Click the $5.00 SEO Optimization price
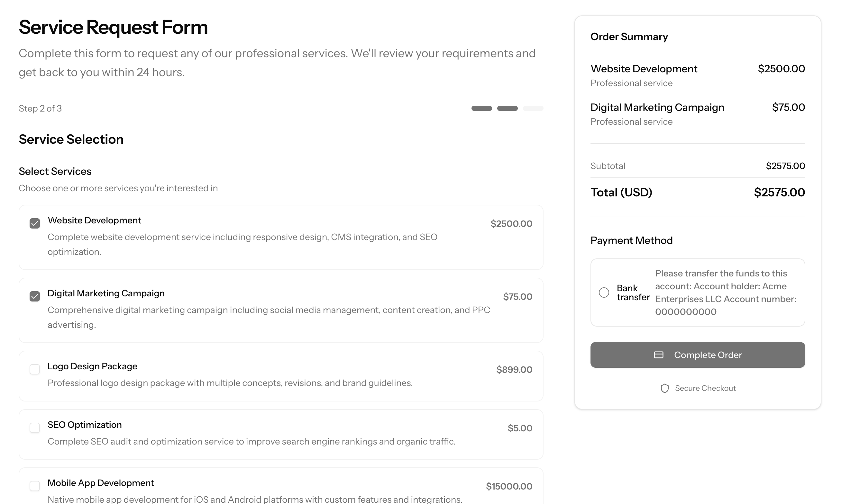842x504 pixels. point(520,428)
